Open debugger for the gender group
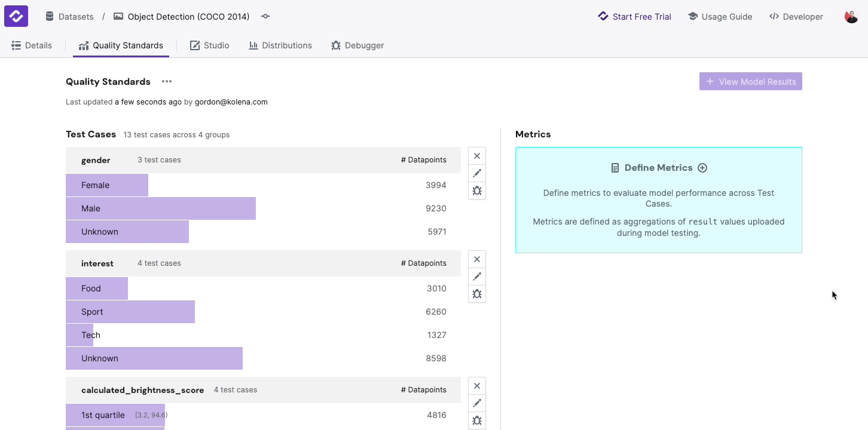The height and width of the screenshot is (430, 868). pyautogui.click(x=476, y=191)
